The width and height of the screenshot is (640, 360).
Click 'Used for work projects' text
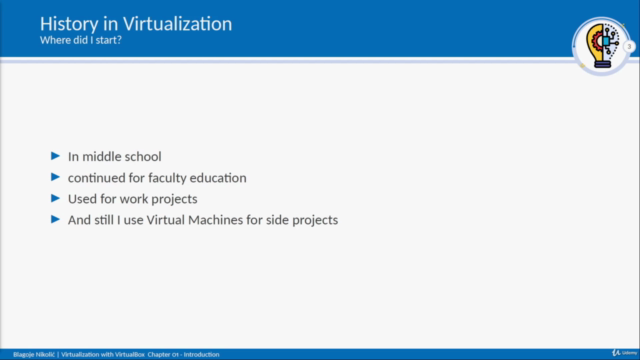coord(133,199)
